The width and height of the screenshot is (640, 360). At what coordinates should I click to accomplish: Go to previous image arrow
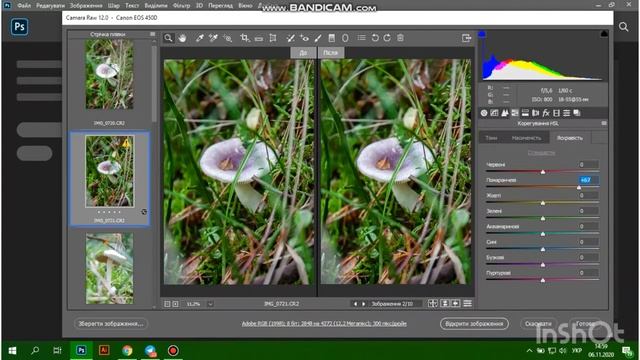click(x=355, y=304)
